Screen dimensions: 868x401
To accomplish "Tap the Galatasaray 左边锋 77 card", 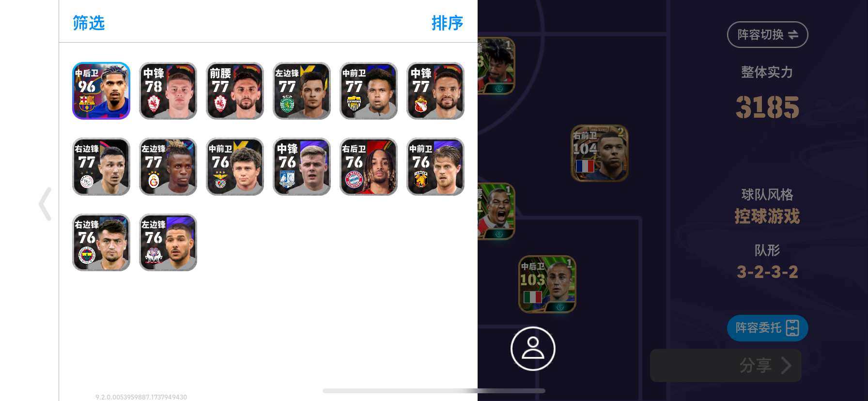I will coord(168,167).
